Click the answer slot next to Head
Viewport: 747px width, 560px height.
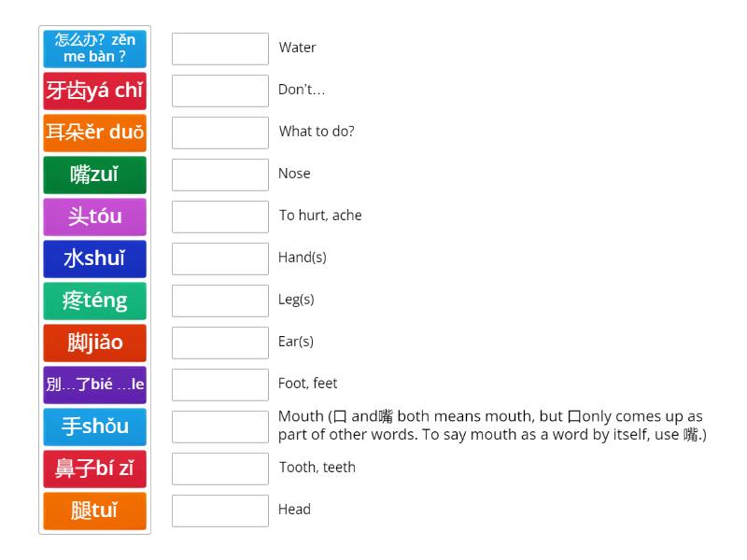(219, 511)
